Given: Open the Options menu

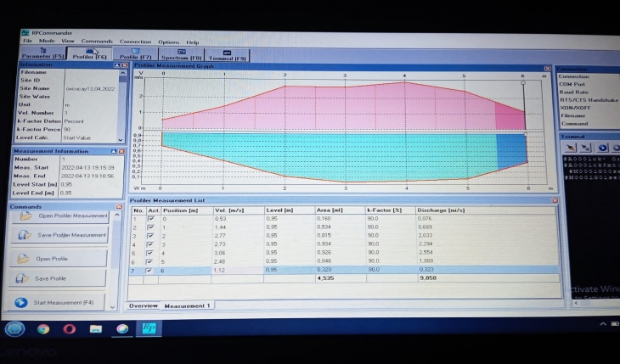Looking at the screenshot, I should (x=168, y=42).
